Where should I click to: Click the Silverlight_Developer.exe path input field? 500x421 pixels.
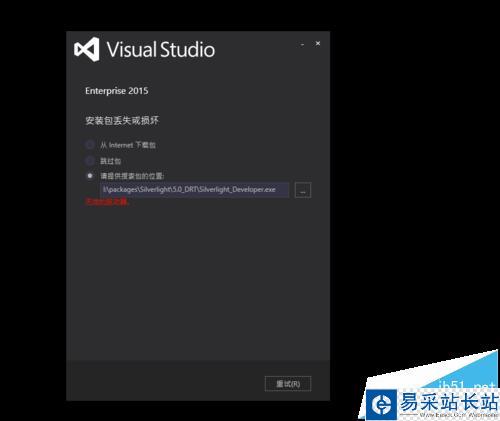[x=194, y=190]
